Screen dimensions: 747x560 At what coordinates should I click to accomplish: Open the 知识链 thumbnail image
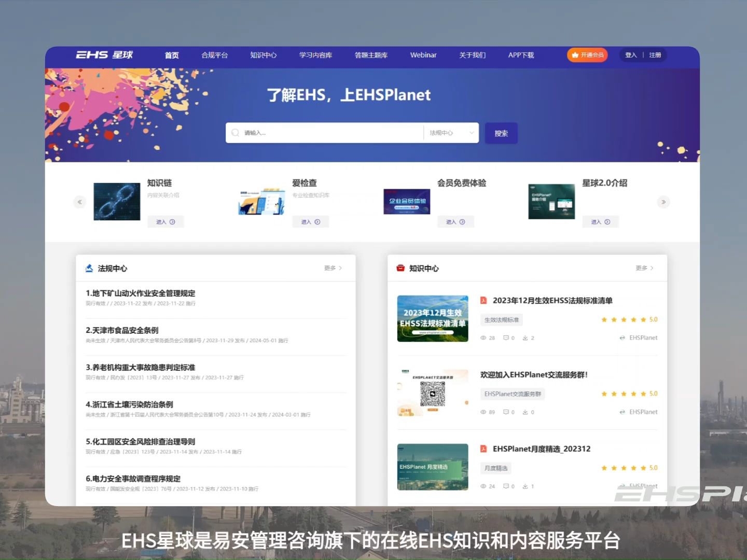click(x=117, y=202)
